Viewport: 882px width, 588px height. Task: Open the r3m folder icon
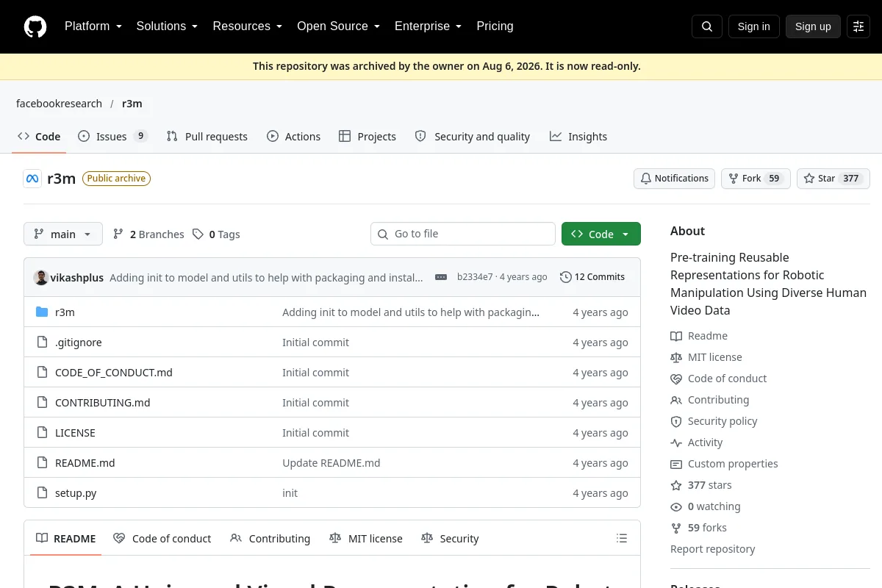point(42,312)
